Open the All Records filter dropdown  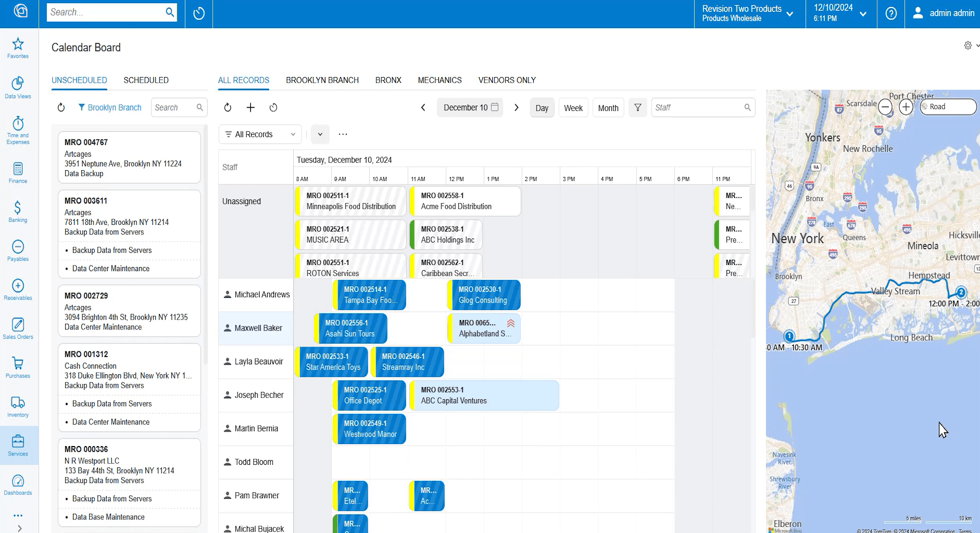(x=259, y=134)
